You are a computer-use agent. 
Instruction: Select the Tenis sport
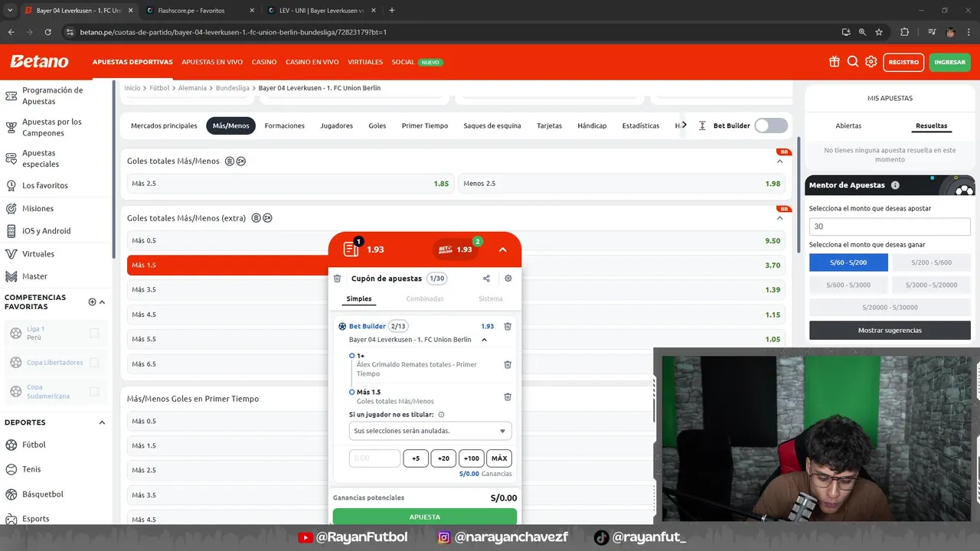(31, 469)
